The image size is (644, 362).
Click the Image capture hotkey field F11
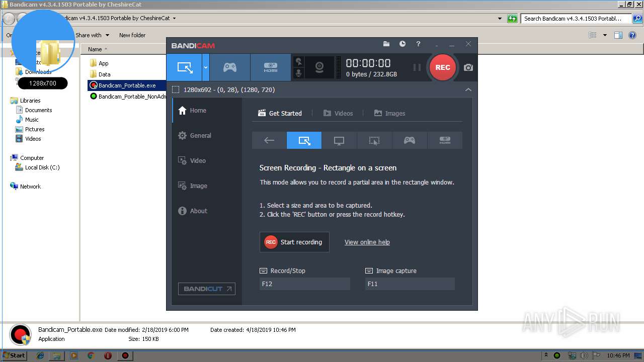point(410,284)
